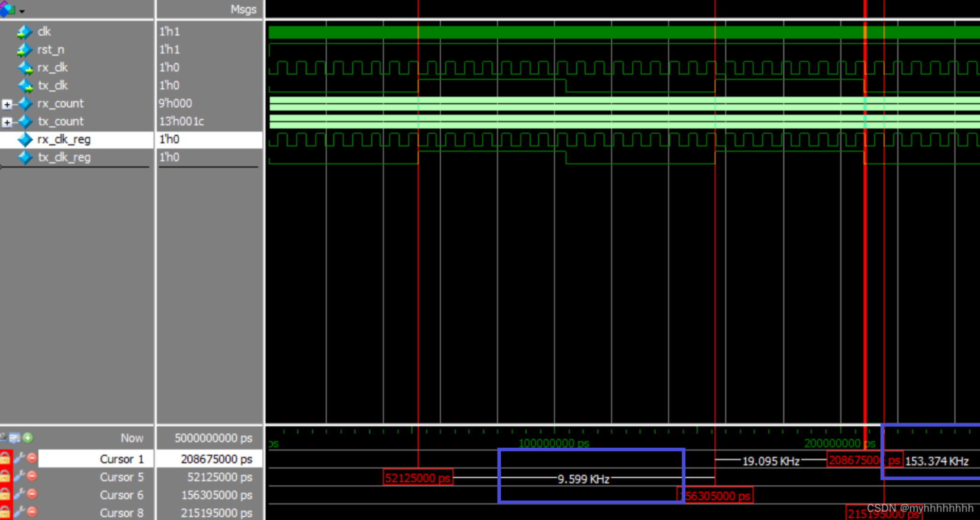Click the Msgs column header
Viewport: 980px width, 520px height.
click(243, 9)
